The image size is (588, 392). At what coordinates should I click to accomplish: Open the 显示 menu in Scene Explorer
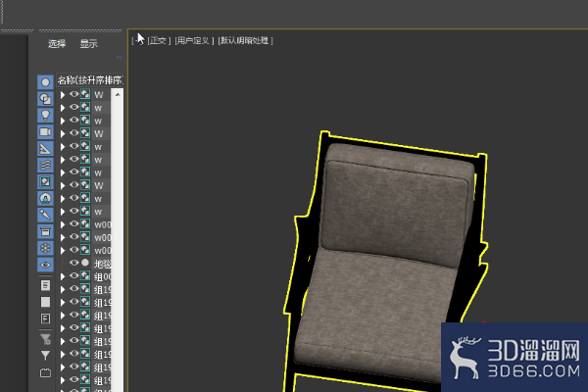coord(89,43)
